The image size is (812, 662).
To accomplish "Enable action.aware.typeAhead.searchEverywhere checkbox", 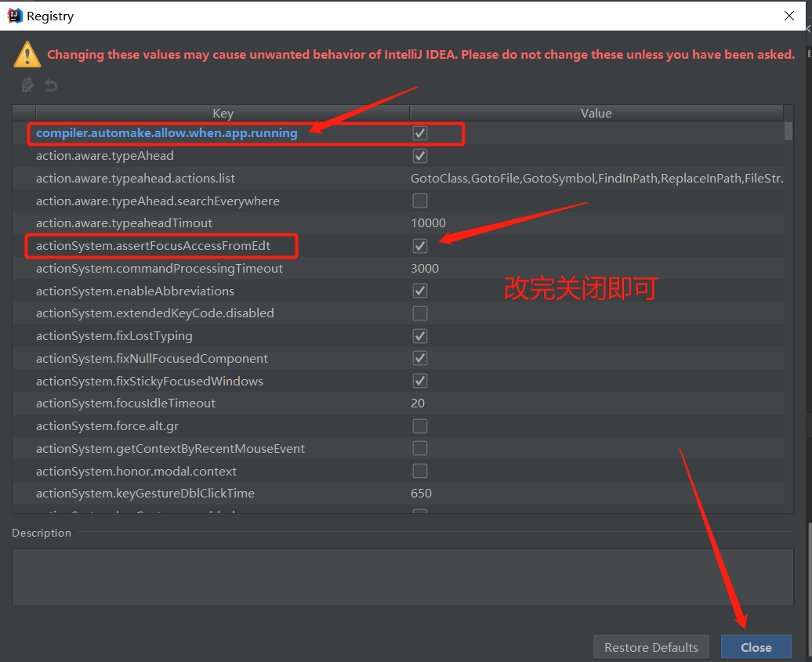I will [x=420, y=201].
